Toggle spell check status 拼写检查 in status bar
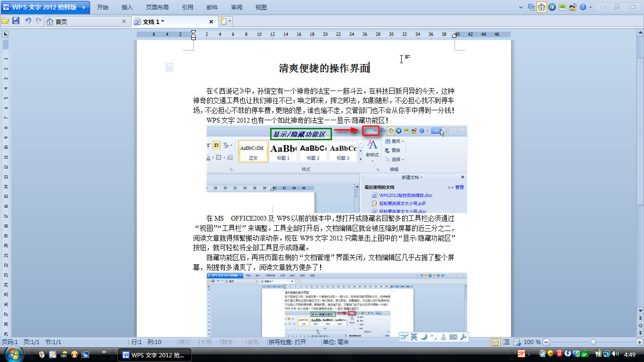 point(287,342)
